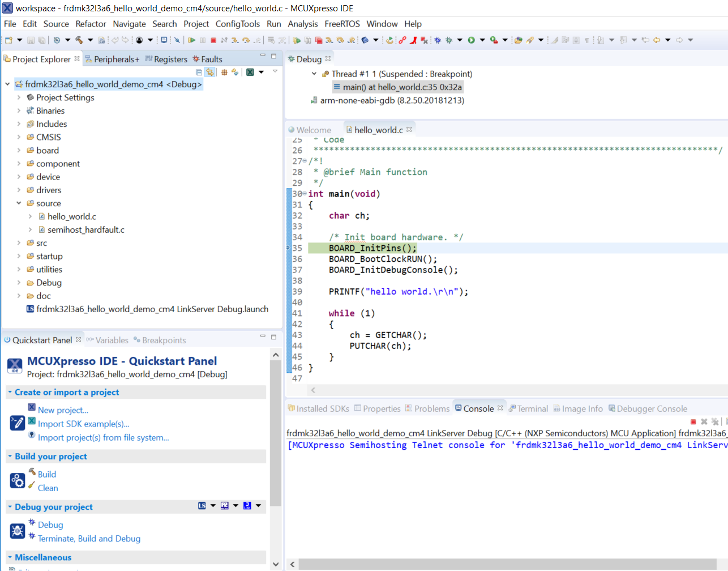Click Remove Launch X icon in Console toolbar
Screen dimensions: 728x571
click(x=704, y=421)
